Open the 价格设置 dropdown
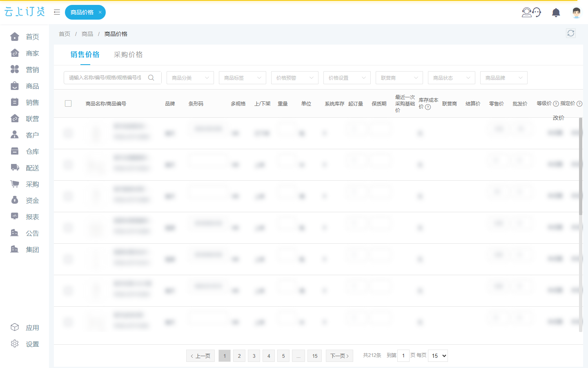 tap(347, 78)
